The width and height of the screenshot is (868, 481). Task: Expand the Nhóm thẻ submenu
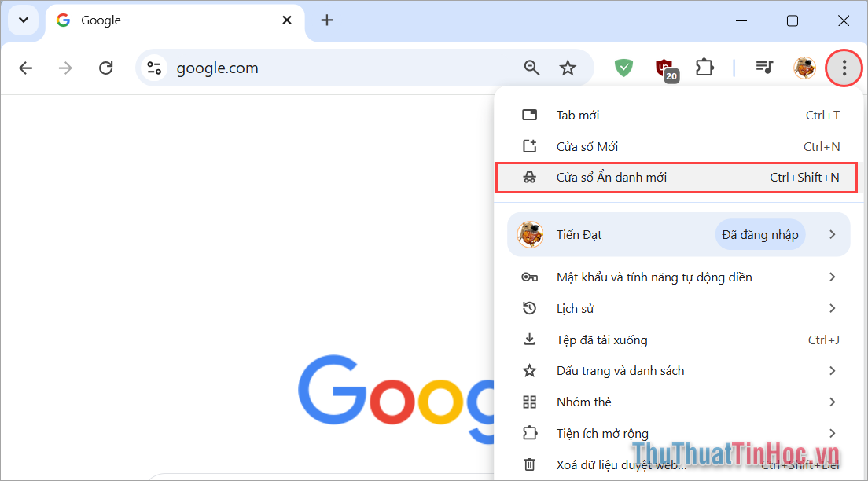[x=832, y=402]
